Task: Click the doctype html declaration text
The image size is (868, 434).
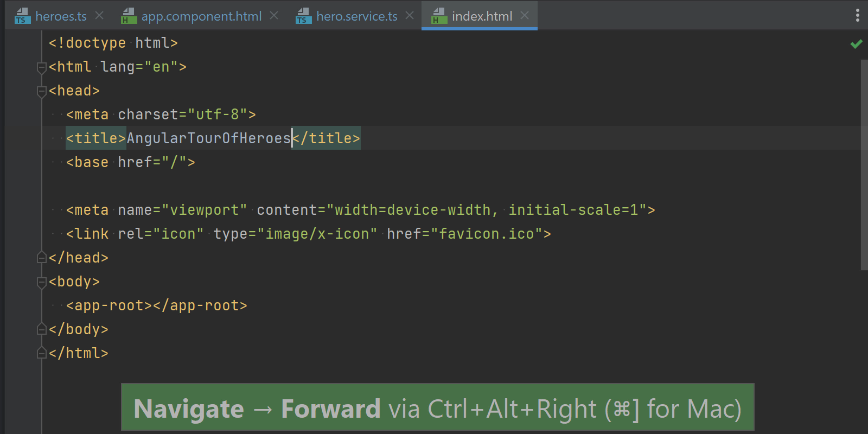Action: coord(113,43)
